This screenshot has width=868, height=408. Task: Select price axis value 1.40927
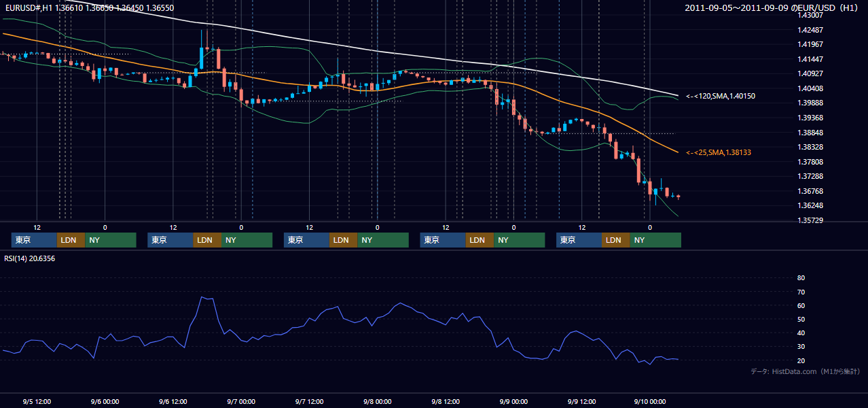[x=810, y=74]
